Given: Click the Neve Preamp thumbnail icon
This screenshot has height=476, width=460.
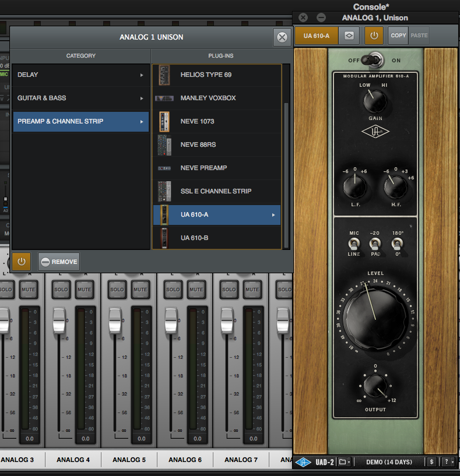Looking at the screenshot, I should [x=164, y=168].
